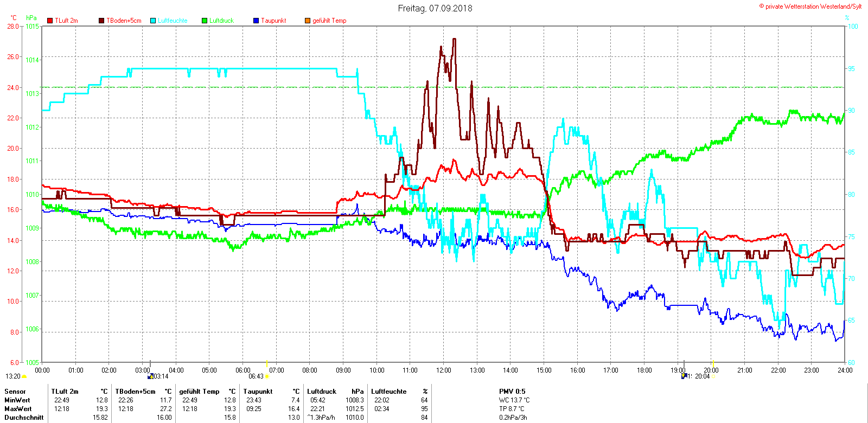The width and height of the screenshot is (868, 423).
Task: Click the sun icon next to 13:20
Action: click(x=24, y=376)
